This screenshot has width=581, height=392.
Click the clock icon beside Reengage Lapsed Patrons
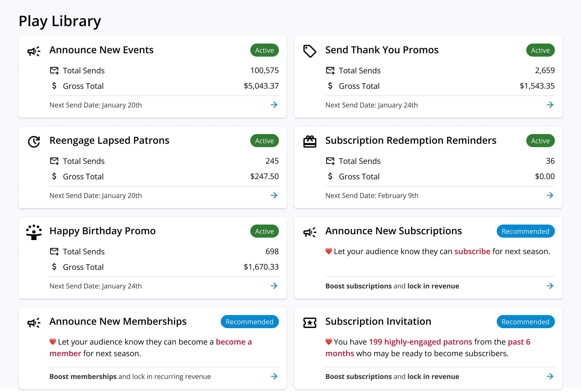pos(34,142)
